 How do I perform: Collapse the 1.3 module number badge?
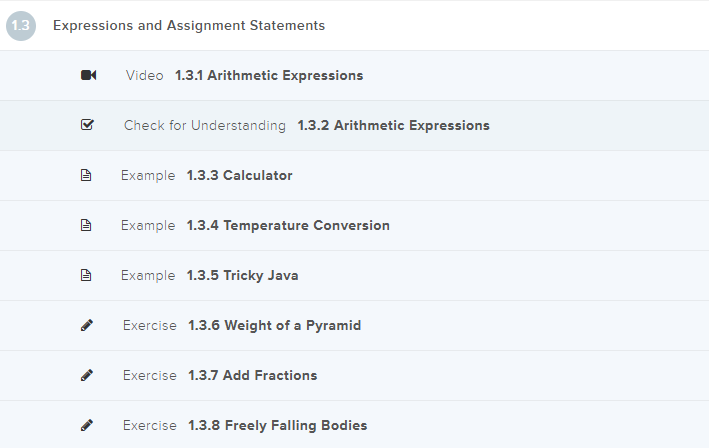click(21, 26)
